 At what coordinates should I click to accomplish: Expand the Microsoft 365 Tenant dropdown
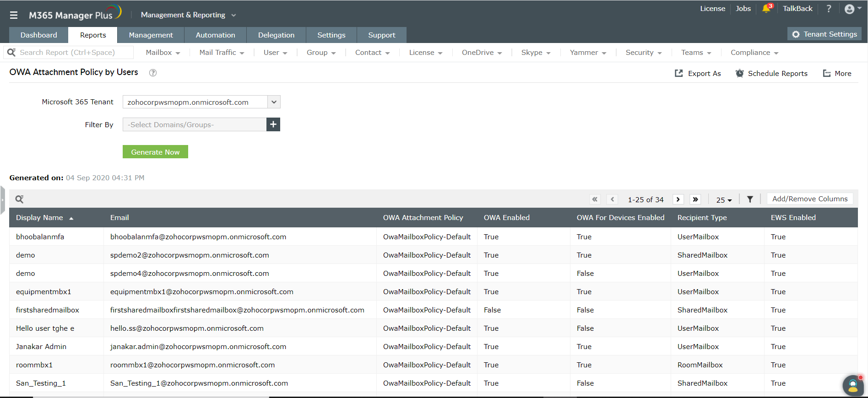[x=274, y=102]
